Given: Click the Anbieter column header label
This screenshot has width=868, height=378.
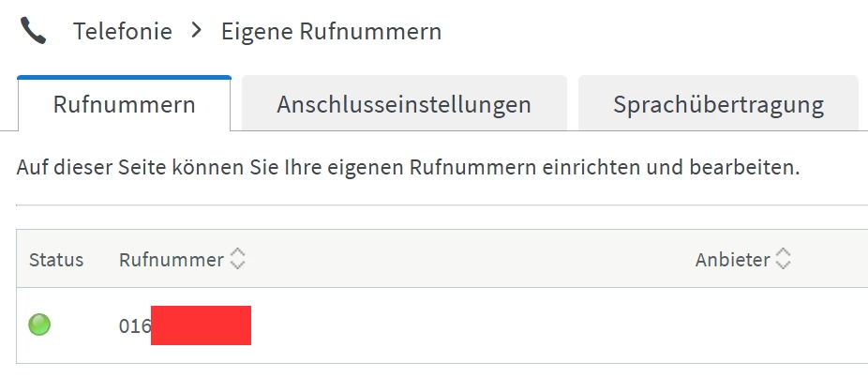Looking at the screenshot, I should pos(732,260).
